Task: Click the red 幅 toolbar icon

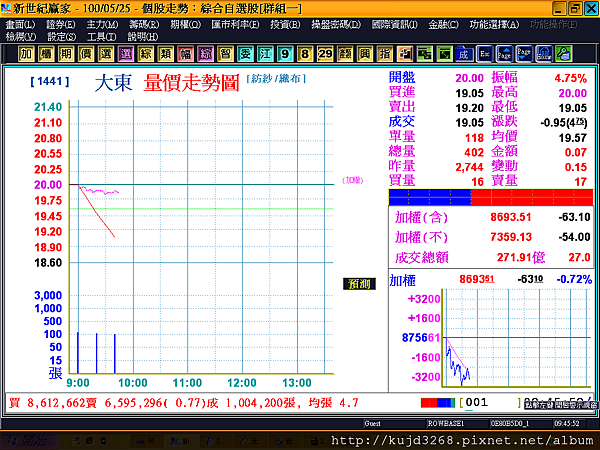Action: [185, 54]
